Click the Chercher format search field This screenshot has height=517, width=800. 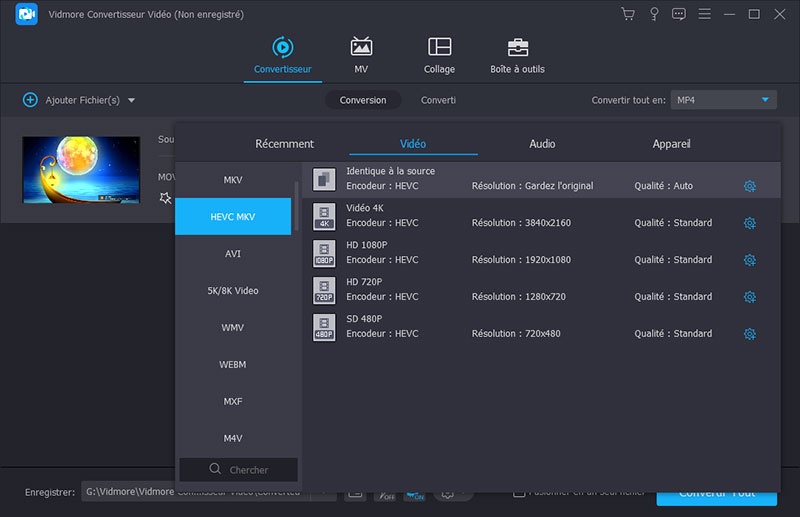(x=238, y=469)
